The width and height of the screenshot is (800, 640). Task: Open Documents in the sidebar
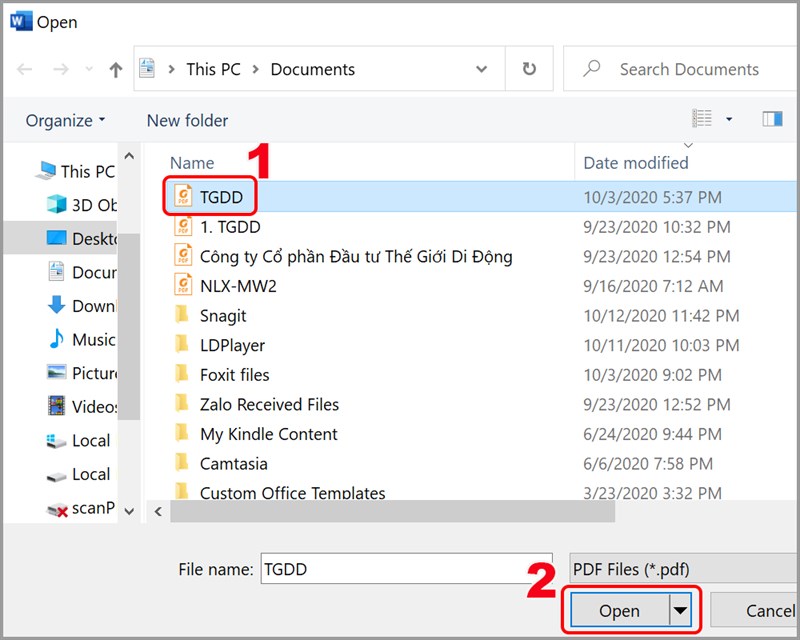tap(82, 272)
